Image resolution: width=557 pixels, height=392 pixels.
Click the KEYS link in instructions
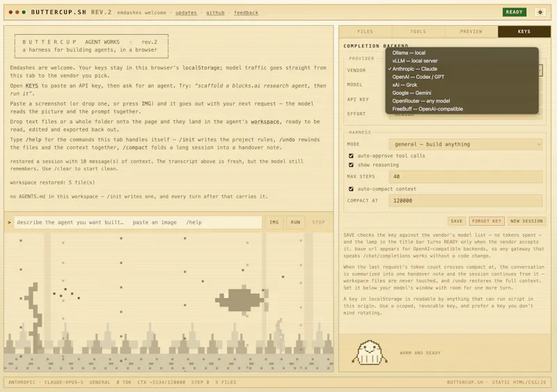31,86
